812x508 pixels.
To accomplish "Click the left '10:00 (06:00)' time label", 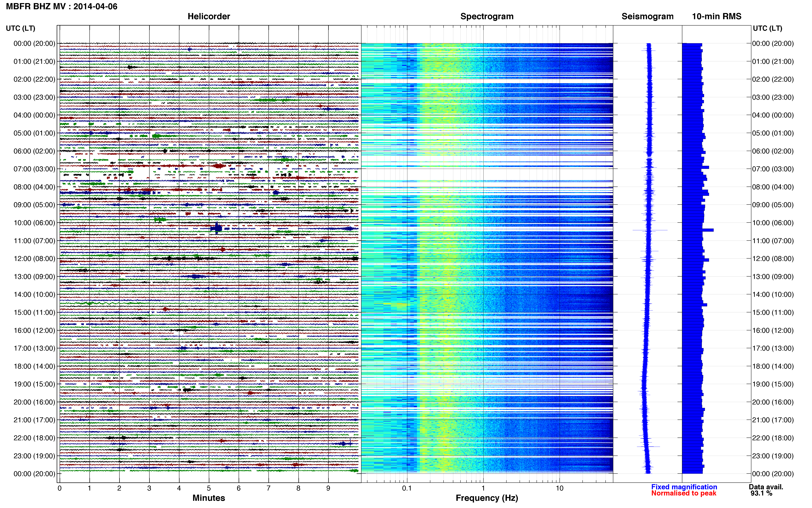I will (x=34, y=223).
